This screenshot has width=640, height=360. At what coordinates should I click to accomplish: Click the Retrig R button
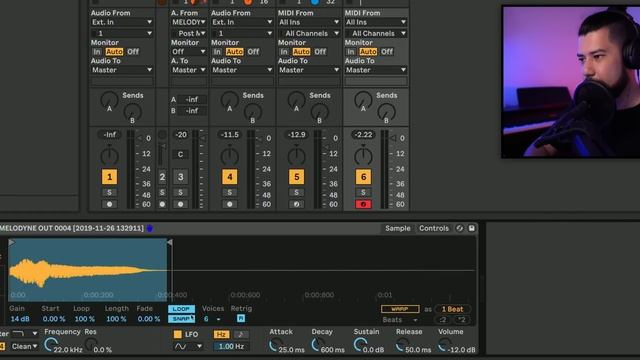coord(241,318)
